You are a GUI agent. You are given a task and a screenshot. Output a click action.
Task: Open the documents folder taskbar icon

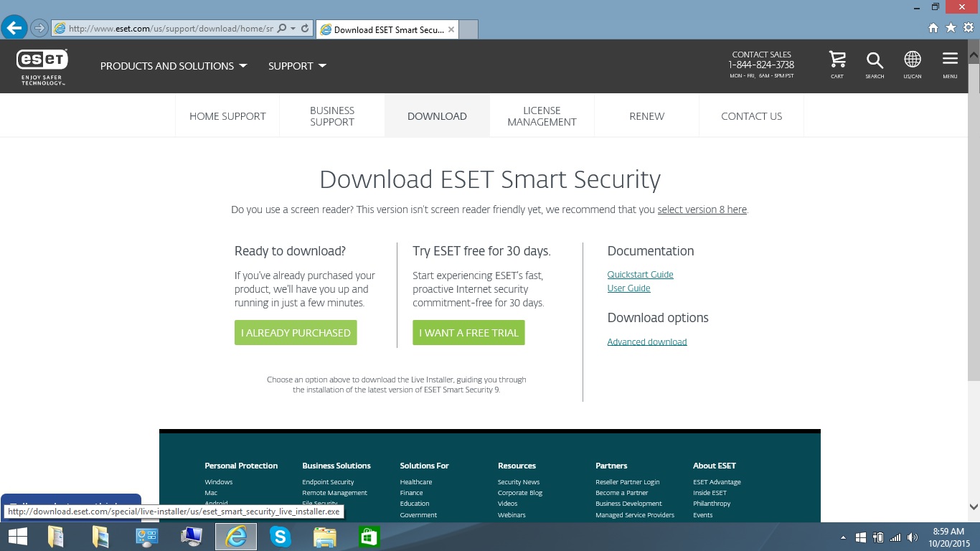pyautogui.click(x=56, y=537)
